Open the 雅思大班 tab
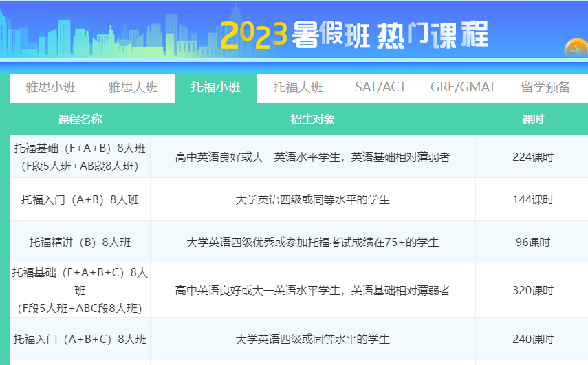 pos(133,87)
